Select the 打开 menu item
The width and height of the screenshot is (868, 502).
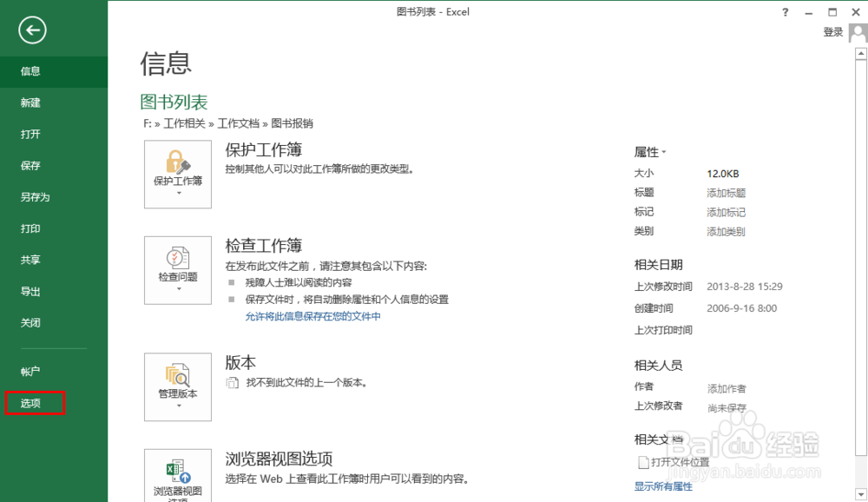[x=54, y=134]
